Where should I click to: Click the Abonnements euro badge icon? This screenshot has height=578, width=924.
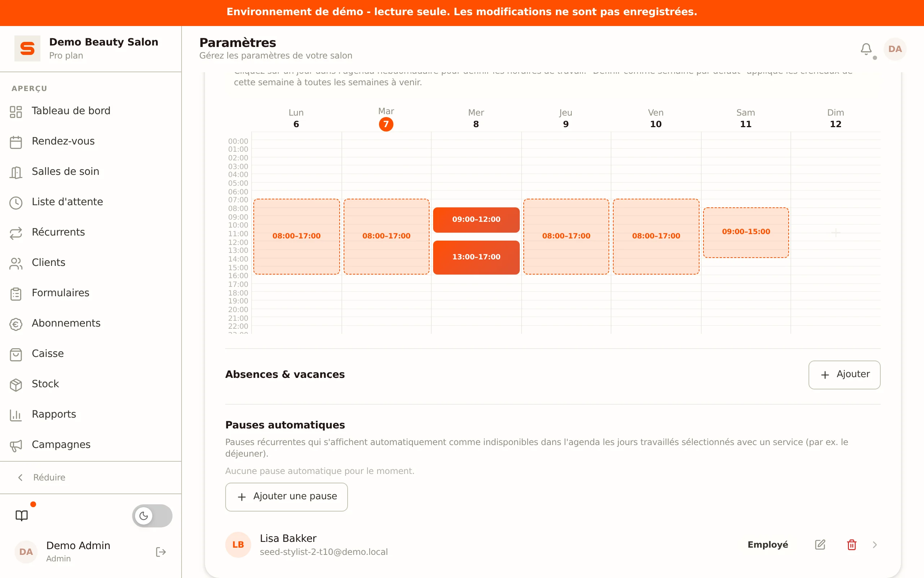16,324
